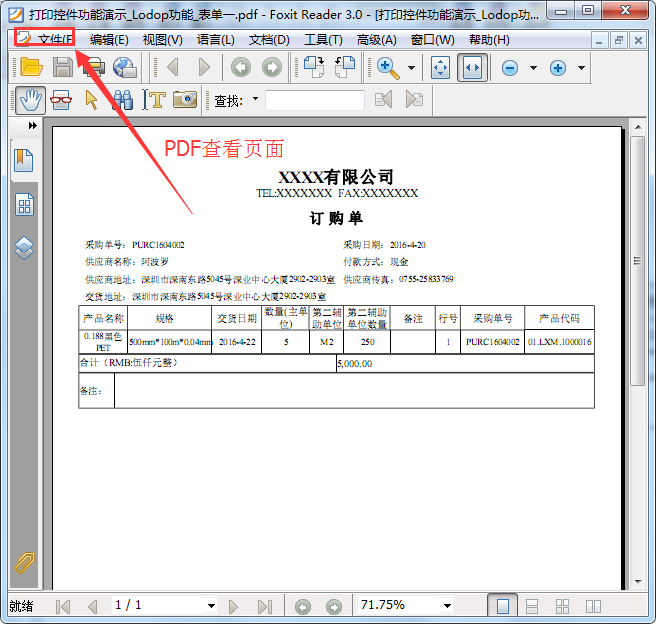Click the 查找 search text field
The width and height of the screenshot is (656, 624).
coord(315,99)
